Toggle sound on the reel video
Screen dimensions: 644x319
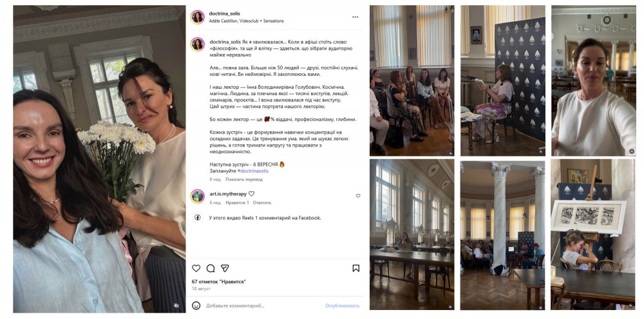click(176, 305)
